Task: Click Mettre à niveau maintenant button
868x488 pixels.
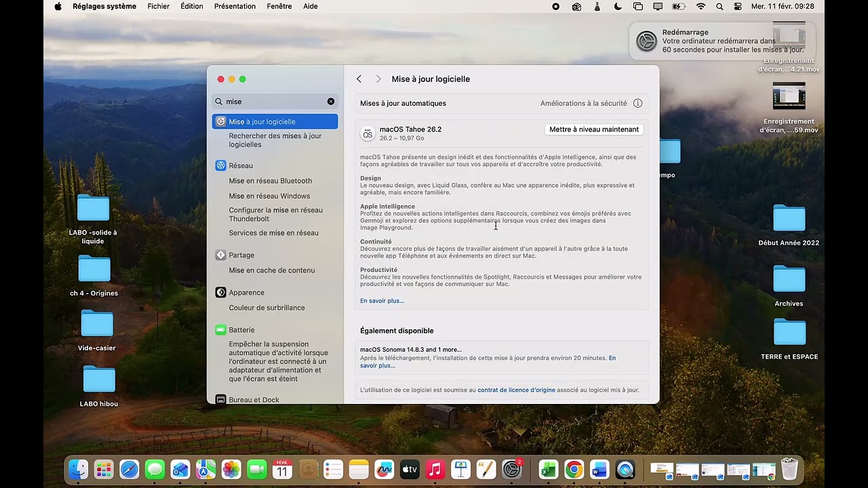Action: click(x=594, y=129)
